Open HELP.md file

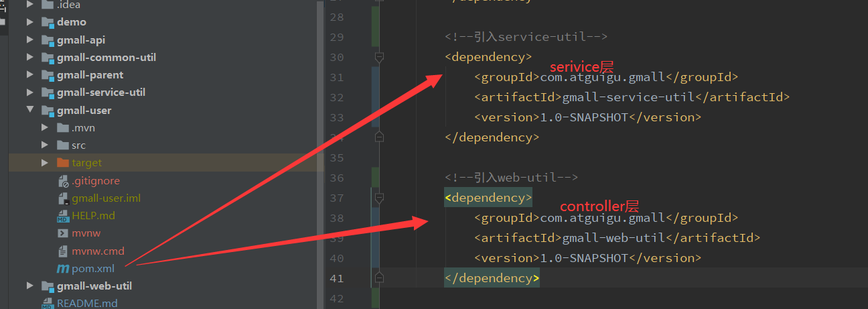(93, 216)
